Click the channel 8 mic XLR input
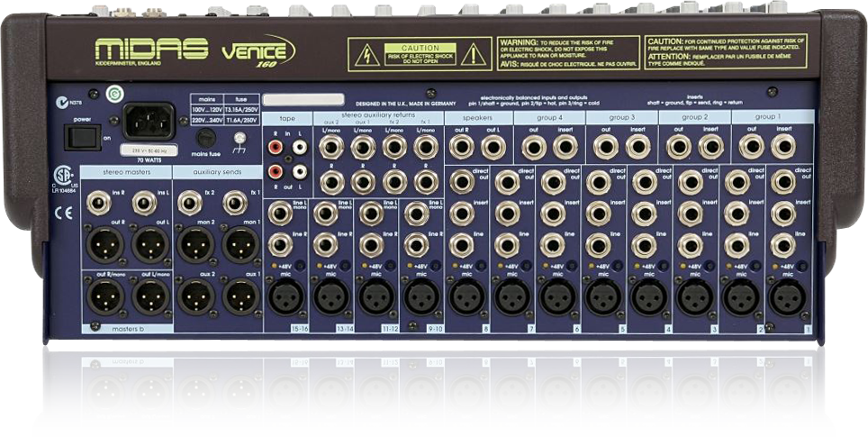 pos(466,296)
